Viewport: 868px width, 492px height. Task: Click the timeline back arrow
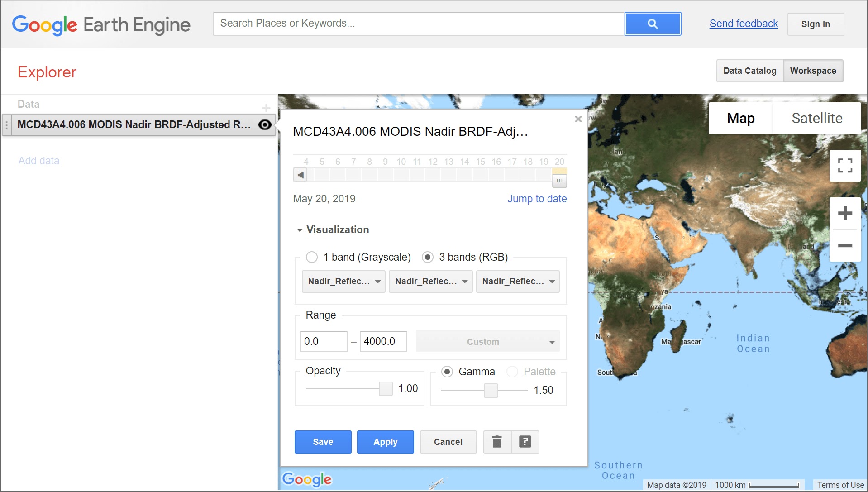coord(300,175)
